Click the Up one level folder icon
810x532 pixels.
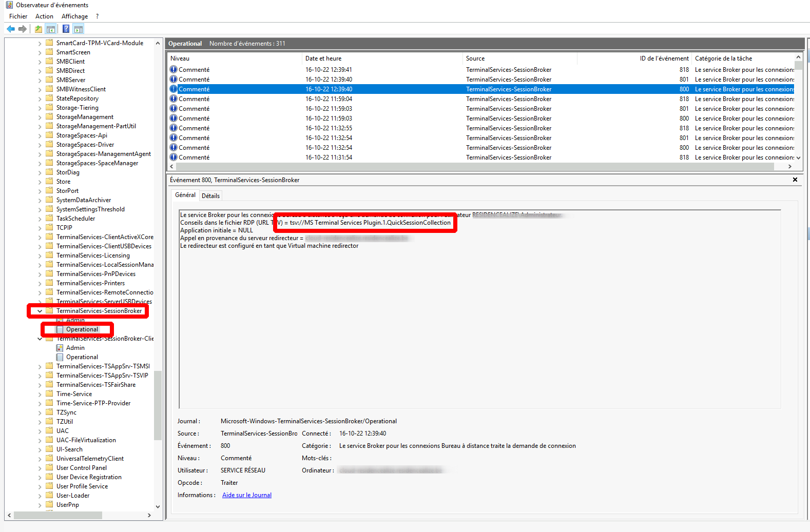(x=38, y=29)
